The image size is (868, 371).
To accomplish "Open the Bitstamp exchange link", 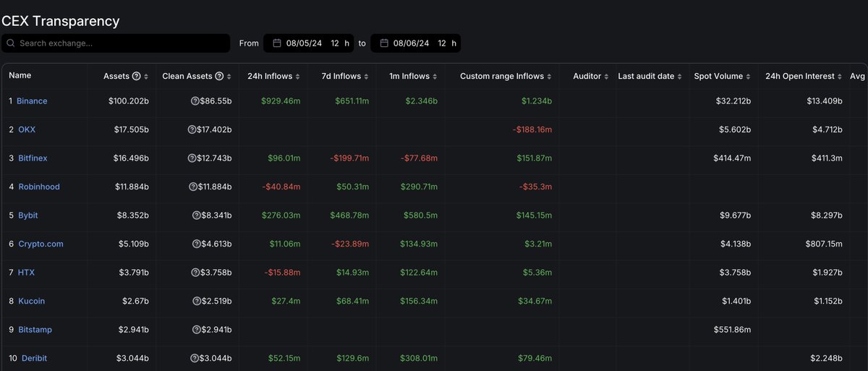I will 35,330.
